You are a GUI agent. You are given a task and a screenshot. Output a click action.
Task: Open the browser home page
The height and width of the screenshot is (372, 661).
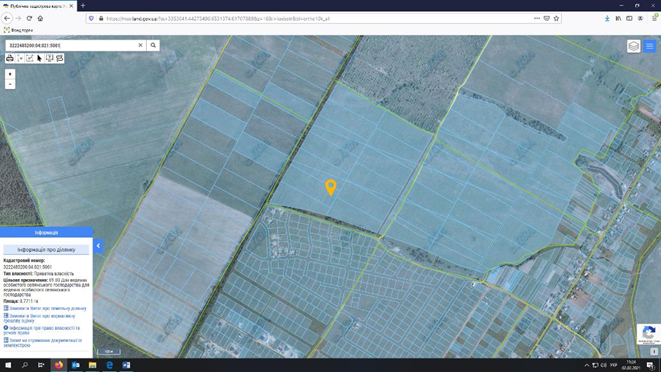40,18
